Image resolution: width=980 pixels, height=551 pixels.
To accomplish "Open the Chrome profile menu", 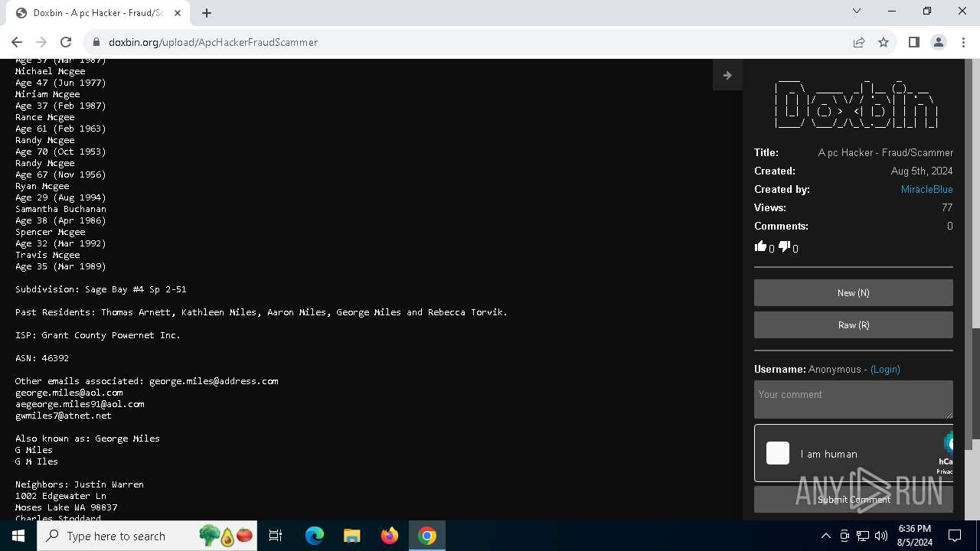I will click(939, 42).
